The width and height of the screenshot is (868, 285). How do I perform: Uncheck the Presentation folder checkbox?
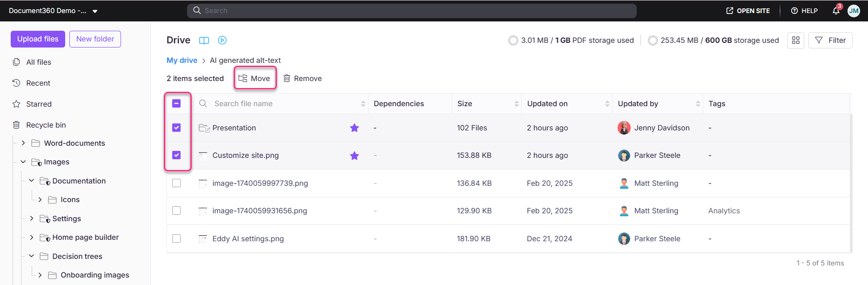[x=176, y=128]
